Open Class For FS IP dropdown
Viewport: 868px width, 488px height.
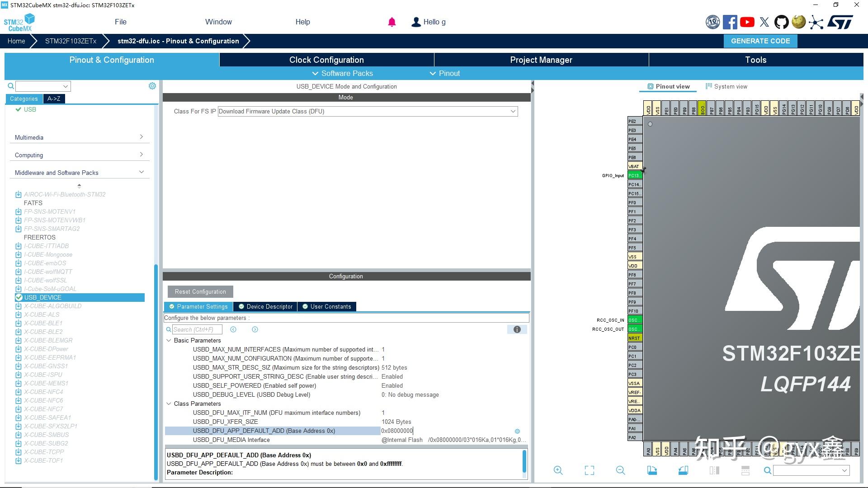513,111
